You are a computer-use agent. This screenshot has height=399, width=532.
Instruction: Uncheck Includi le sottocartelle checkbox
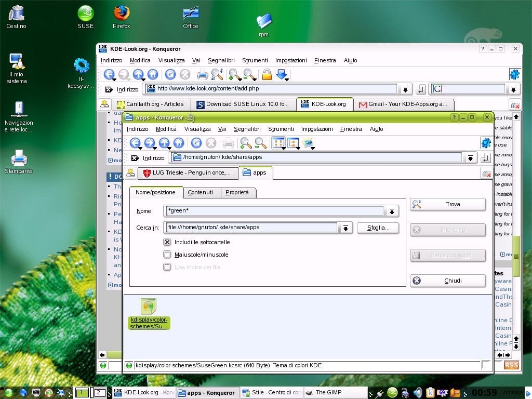tap(167, 242)
